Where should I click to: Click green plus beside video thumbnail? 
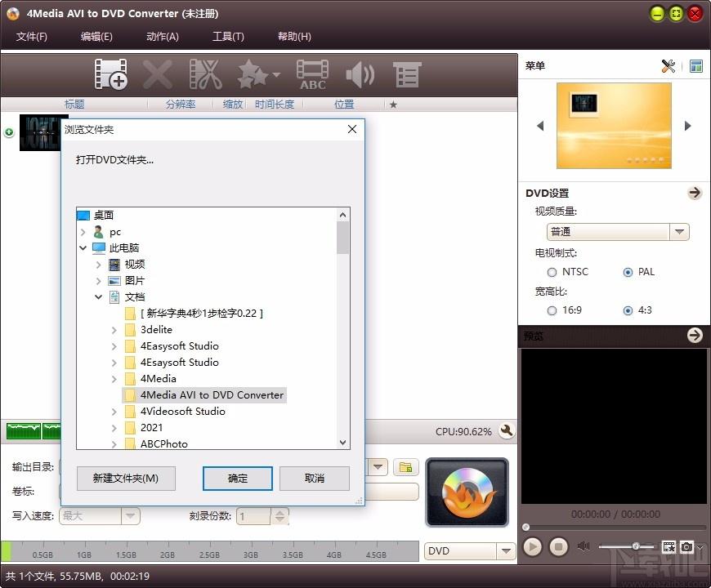point(9,132)
